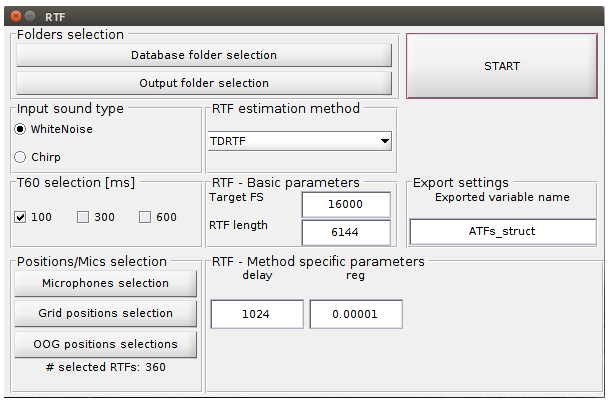
Task: Select the Chirp radio option
Action: (x=21, y=157)
